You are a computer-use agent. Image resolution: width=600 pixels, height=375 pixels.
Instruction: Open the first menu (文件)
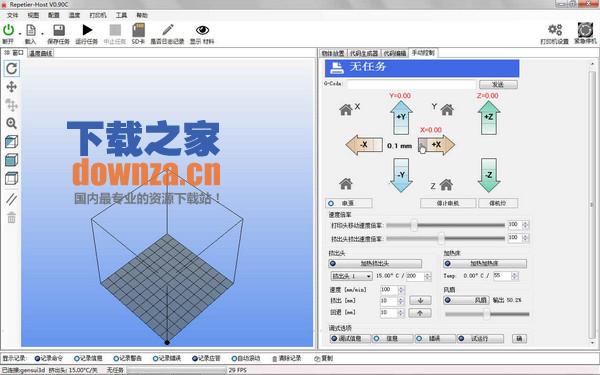13,15
